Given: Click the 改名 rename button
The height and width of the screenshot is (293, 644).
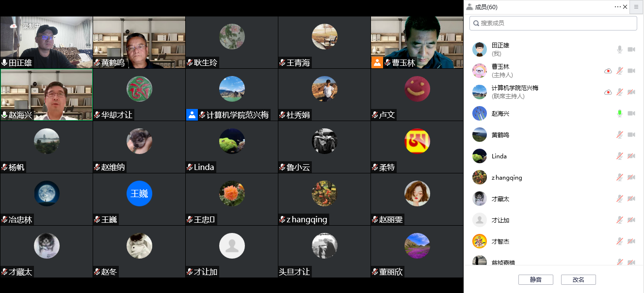Looking at the screenshot, I should pos(579,280).
